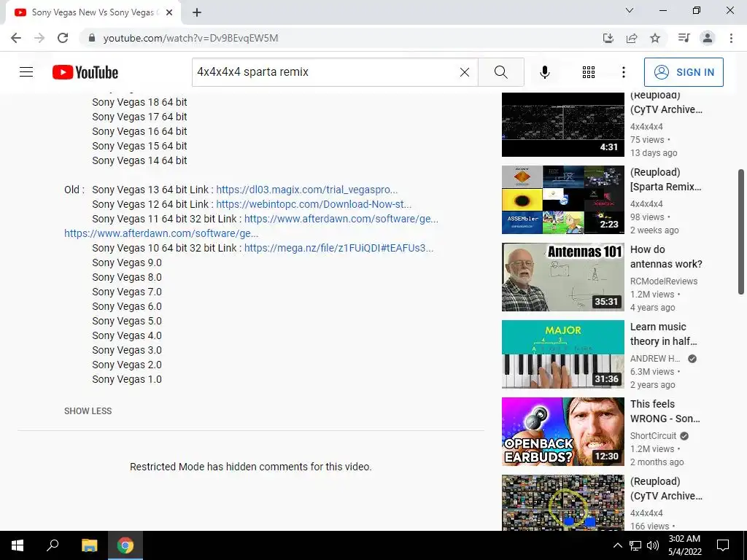Image resolution: width=747 pixels, height=560 pixels.
Task: Visit the RCModelReviews channel
Action: pyautogui.click(x=664, y=281)
